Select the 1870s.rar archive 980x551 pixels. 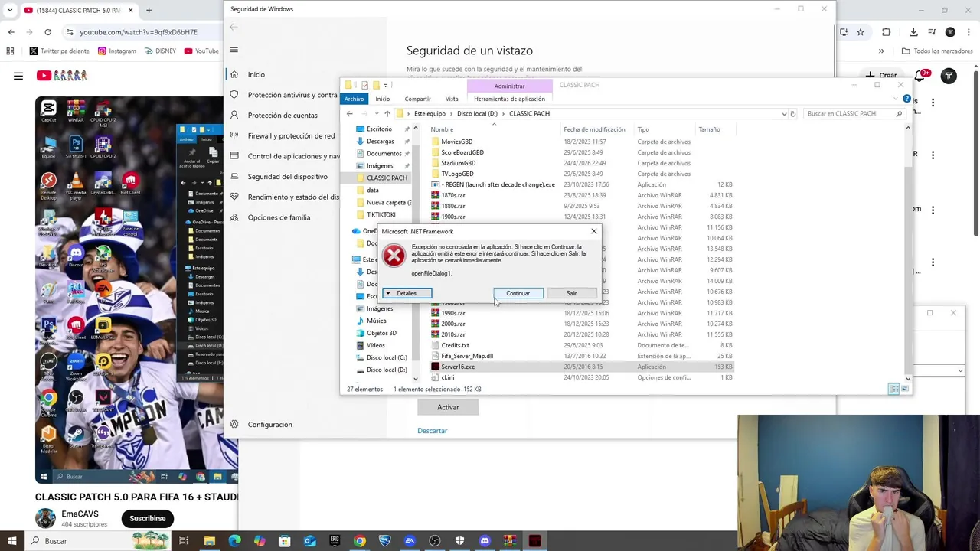pyautogui.click(x=452, y=195)
